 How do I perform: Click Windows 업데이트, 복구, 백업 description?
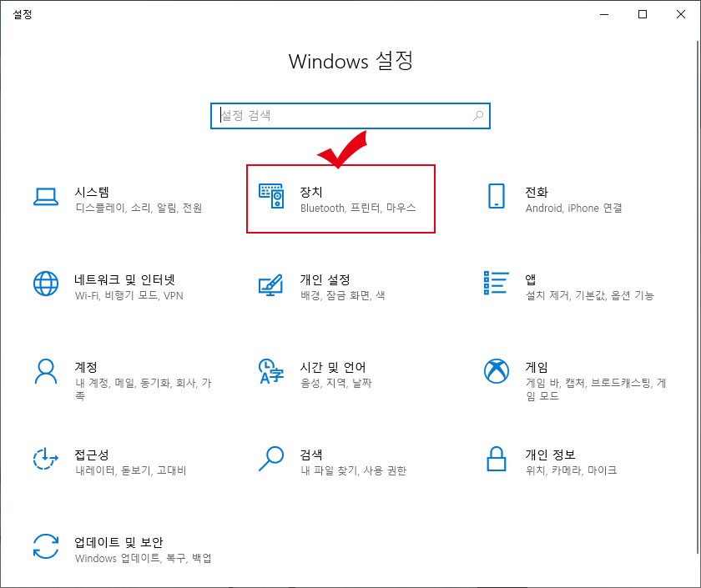143,558
